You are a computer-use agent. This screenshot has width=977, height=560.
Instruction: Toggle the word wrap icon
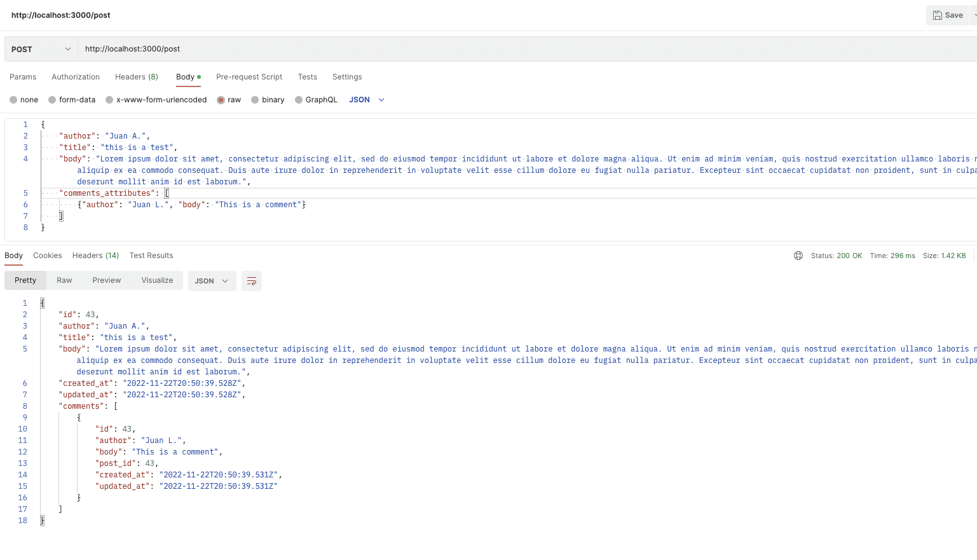click(x=252, y=281)
